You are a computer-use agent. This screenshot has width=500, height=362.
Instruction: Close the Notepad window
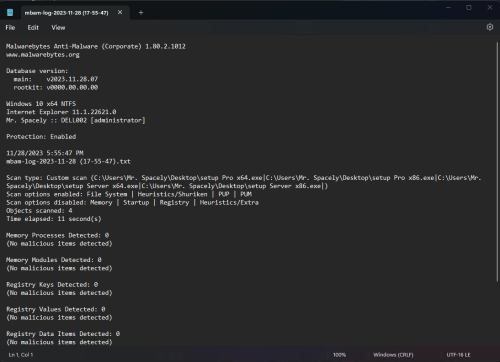(489, 7)
